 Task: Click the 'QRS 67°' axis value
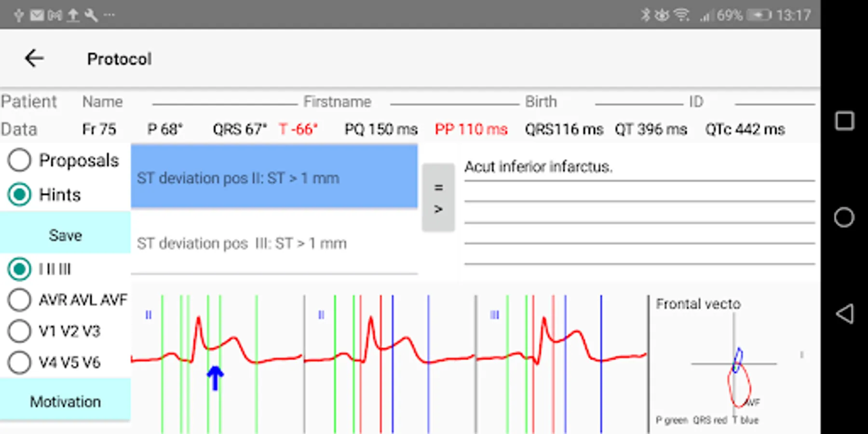coord(240,129)
